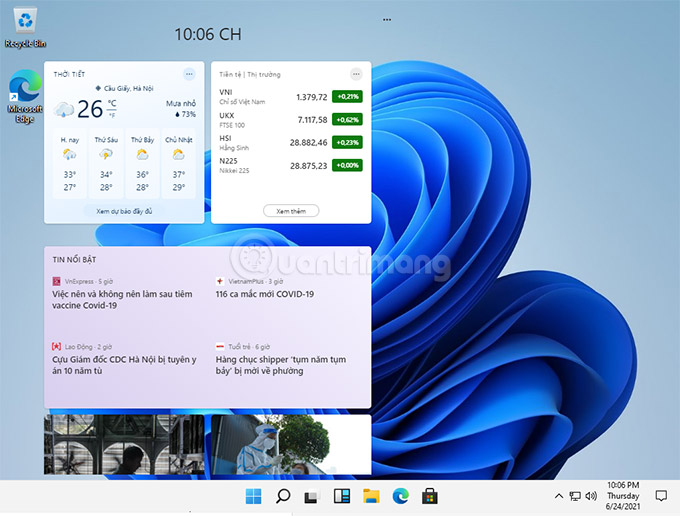Select °C temperature unit
Viewport: 680px width, 516px height.
(x=112, y=103)
